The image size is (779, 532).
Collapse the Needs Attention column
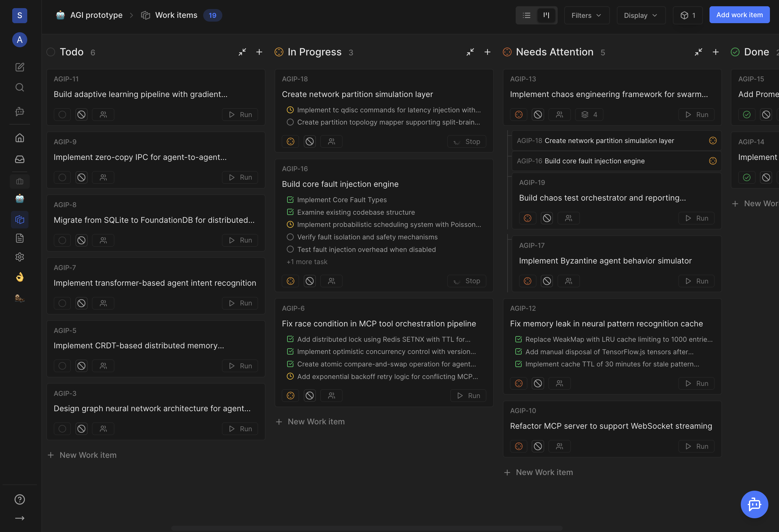[699, 52]
